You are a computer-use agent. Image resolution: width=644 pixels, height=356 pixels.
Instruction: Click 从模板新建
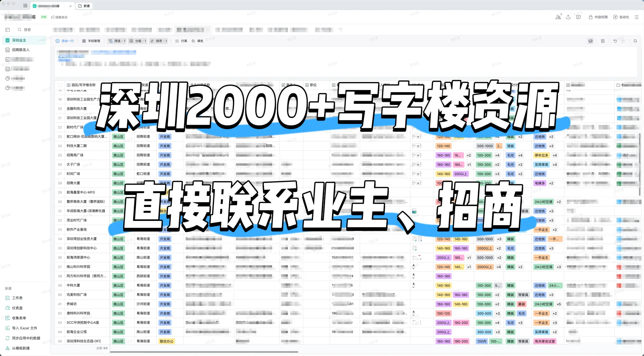pos(17,348)
